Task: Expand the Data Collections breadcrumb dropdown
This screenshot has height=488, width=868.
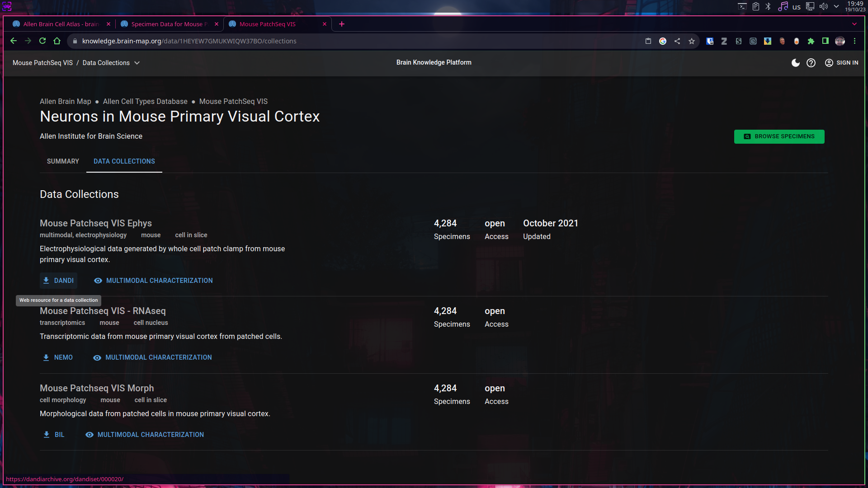Action: [137, 63]
